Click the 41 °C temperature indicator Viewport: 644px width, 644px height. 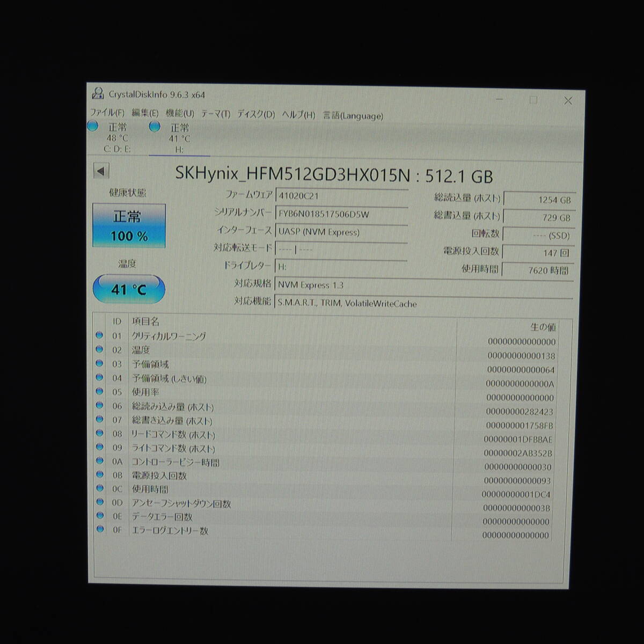[x=129, y=289]
